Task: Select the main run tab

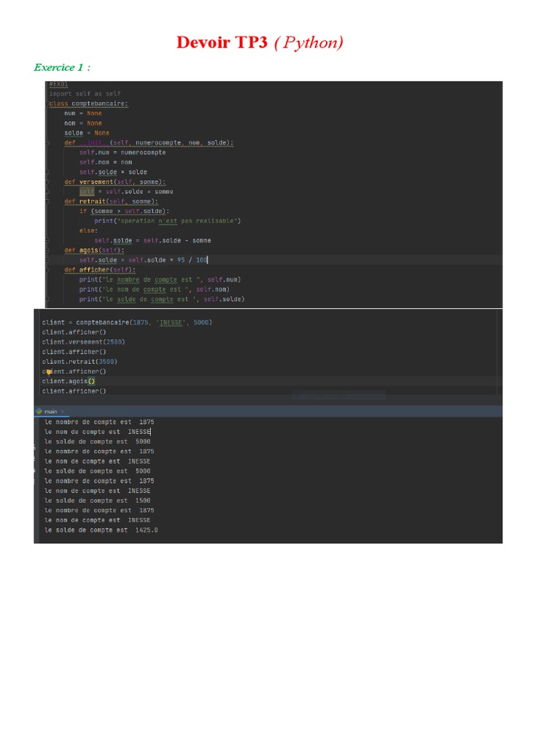Action: 52,411
